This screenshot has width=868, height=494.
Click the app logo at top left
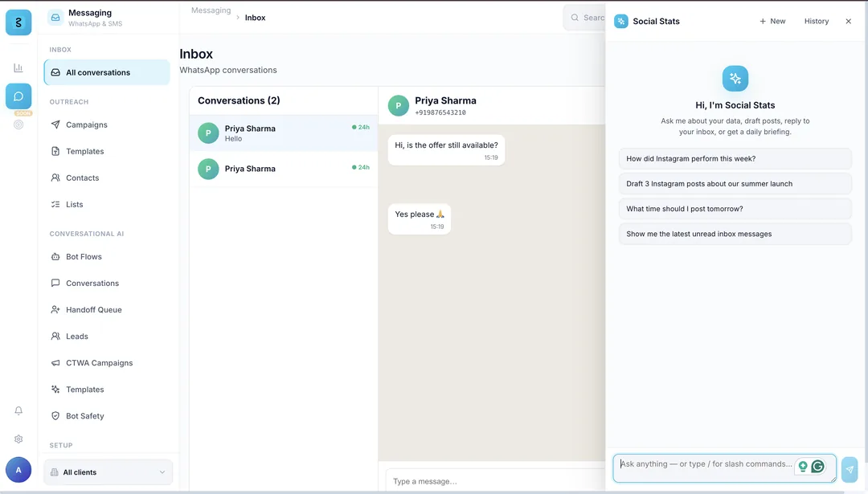tap(18, 22)
